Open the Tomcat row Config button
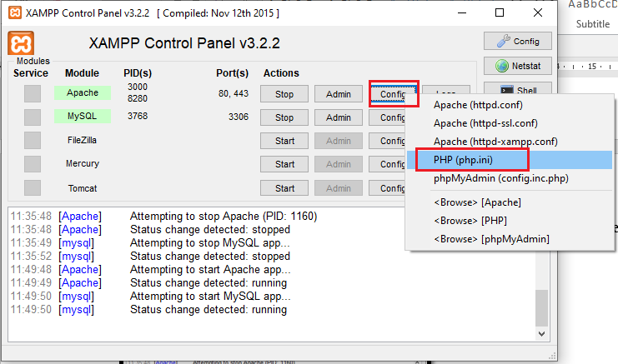Image resolution: width=618 pixels, height=364 pixels. tap(388, 188)
